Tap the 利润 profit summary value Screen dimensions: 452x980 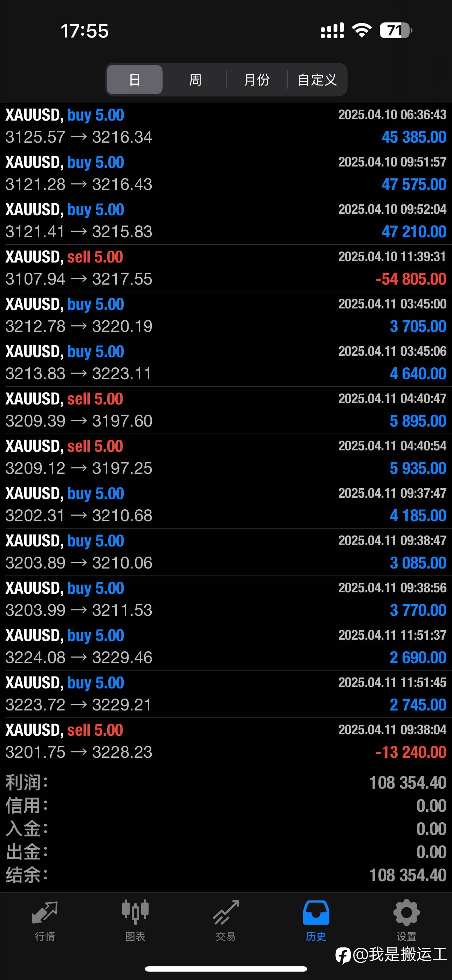408,783
